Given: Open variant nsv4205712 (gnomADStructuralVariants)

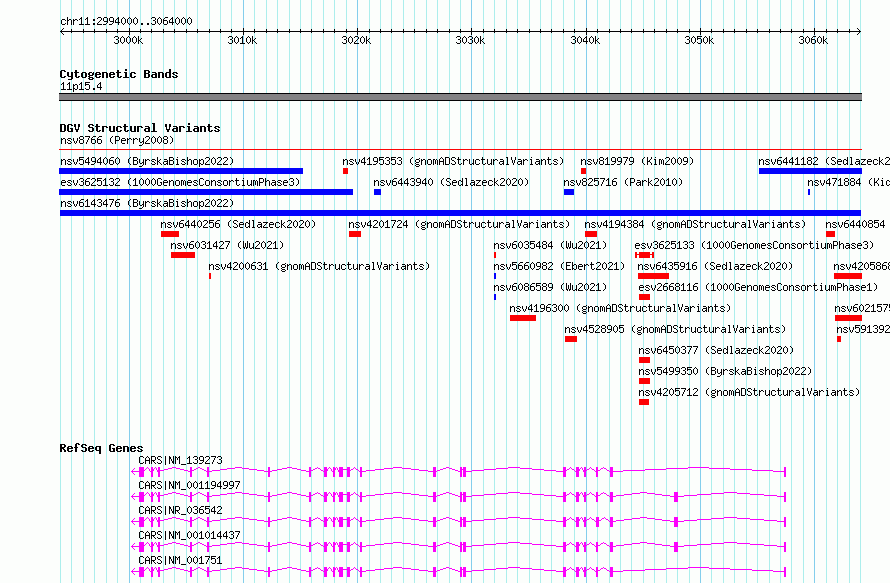Looking at the screenshot, I should [x=749, y=392].
